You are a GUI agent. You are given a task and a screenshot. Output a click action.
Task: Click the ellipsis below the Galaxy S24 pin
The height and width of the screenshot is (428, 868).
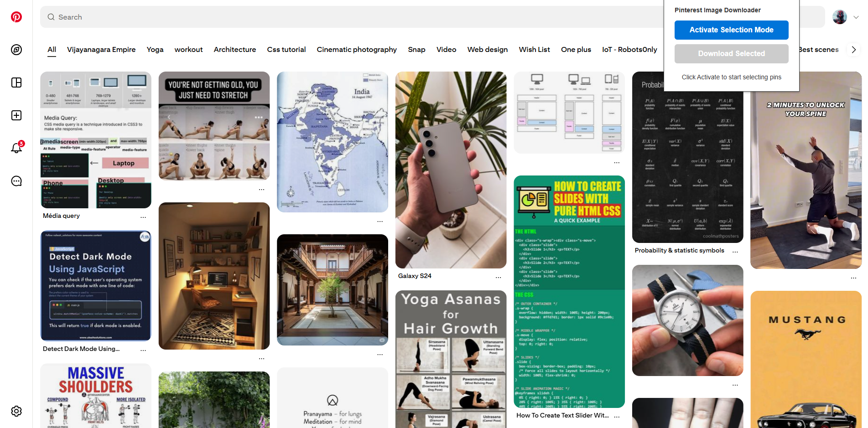[x=498, y=277]
